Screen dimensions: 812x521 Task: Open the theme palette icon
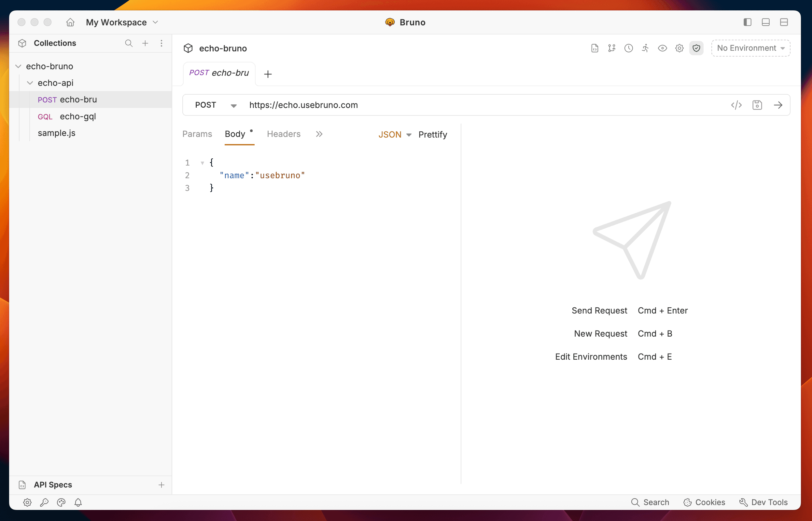[61, 502]
